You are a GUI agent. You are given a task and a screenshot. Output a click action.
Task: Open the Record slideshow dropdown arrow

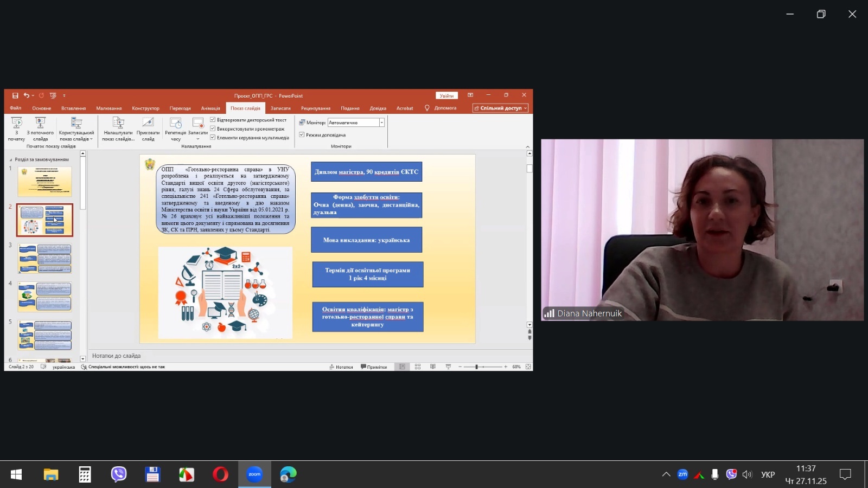[x=197, y=139]
